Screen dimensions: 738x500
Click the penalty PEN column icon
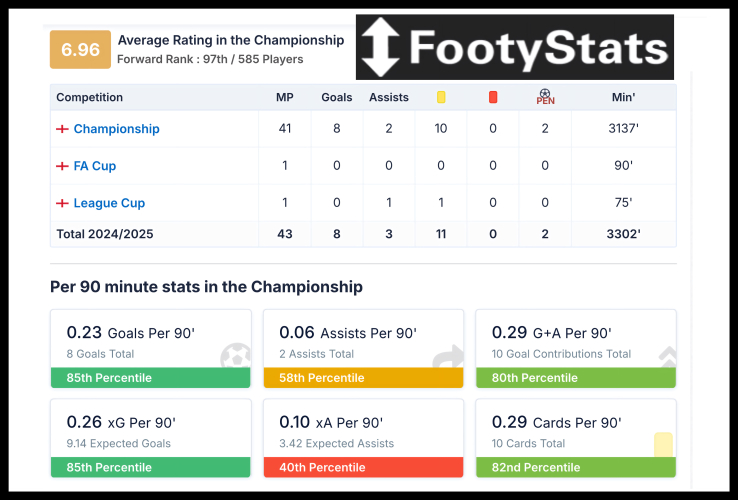[x=545, y=97]
